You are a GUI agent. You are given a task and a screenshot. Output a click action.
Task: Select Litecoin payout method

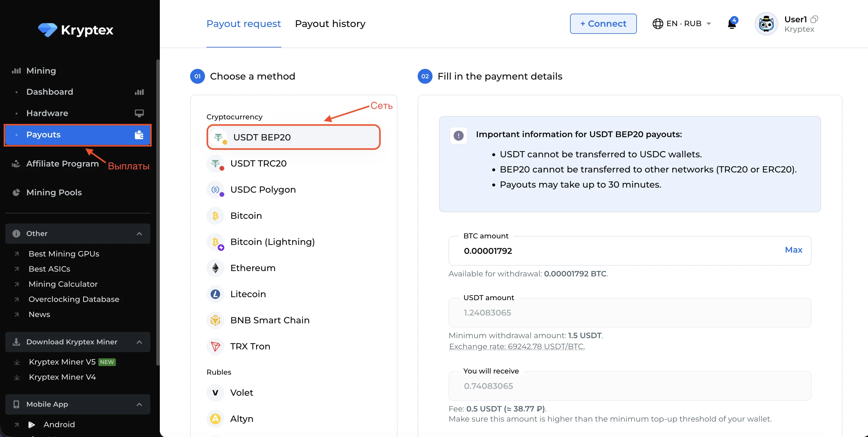[248, 294]
